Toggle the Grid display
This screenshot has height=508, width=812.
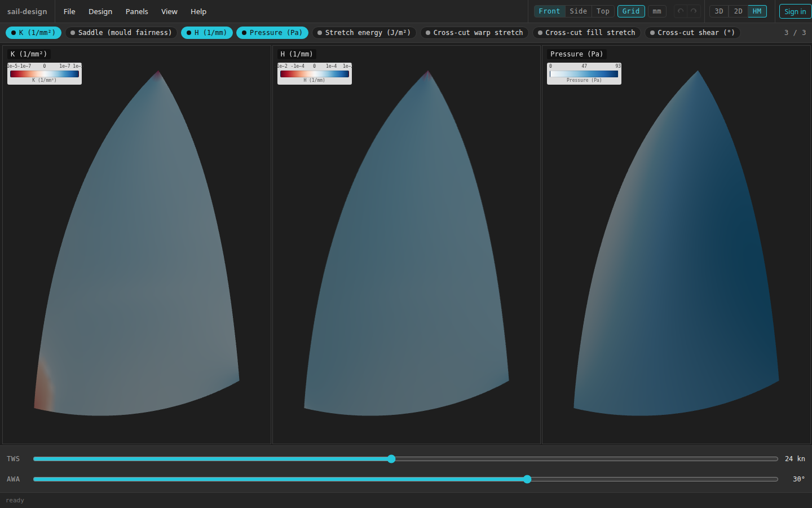(x=631, y=11)
